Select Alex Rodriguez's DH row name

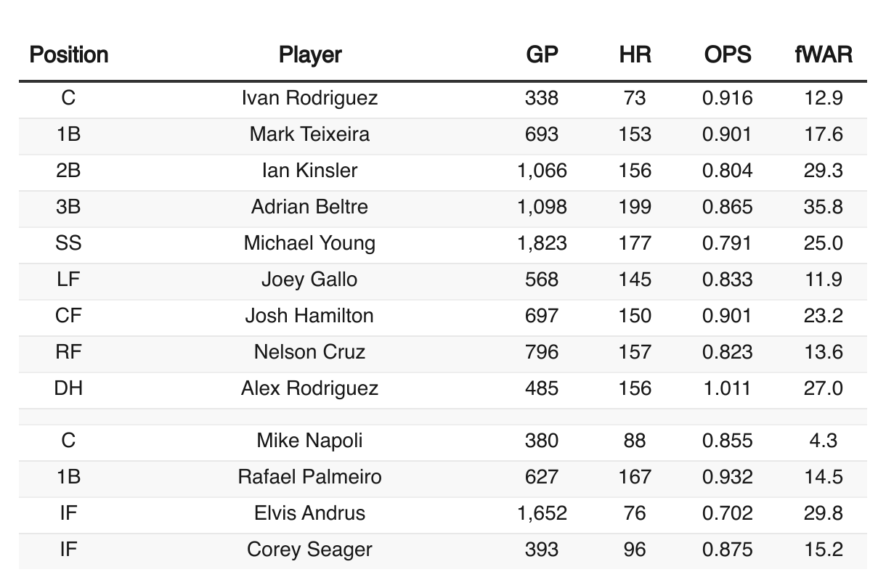click(309, 388)
